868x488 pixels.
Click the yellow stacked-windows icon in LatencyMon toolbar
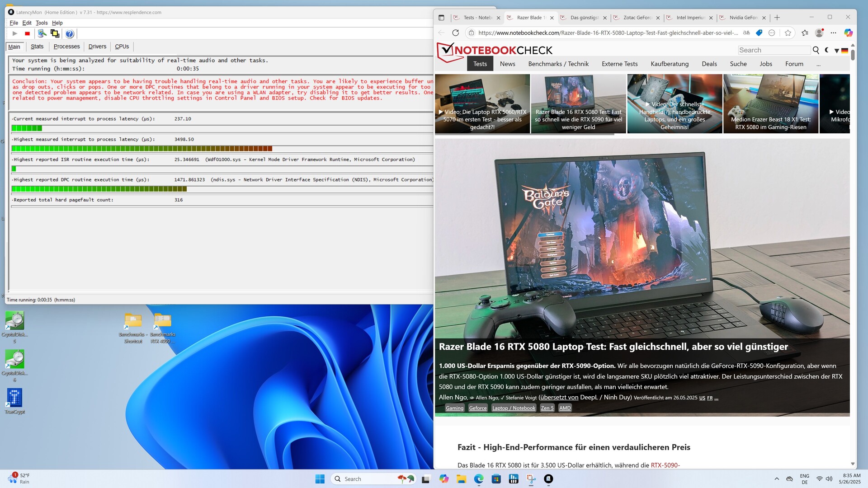click(x=55, y=33)
